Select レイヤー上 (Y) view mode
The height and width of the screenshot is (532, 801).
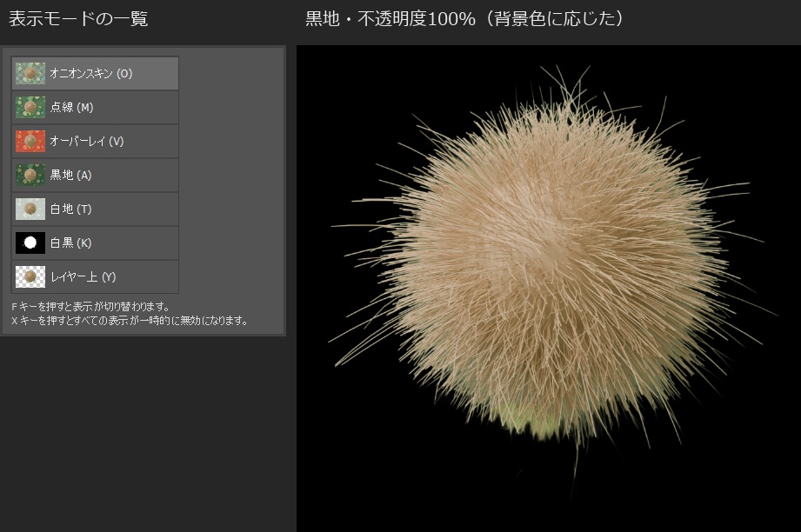(95, 276)
